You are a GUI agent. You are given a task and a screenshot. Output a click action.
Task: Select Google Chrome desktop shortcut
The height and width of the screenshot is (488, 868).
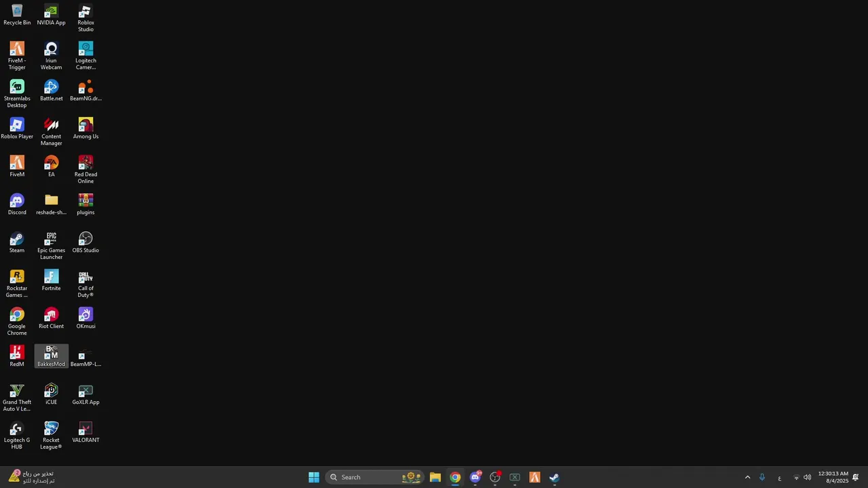coord(17,322)
